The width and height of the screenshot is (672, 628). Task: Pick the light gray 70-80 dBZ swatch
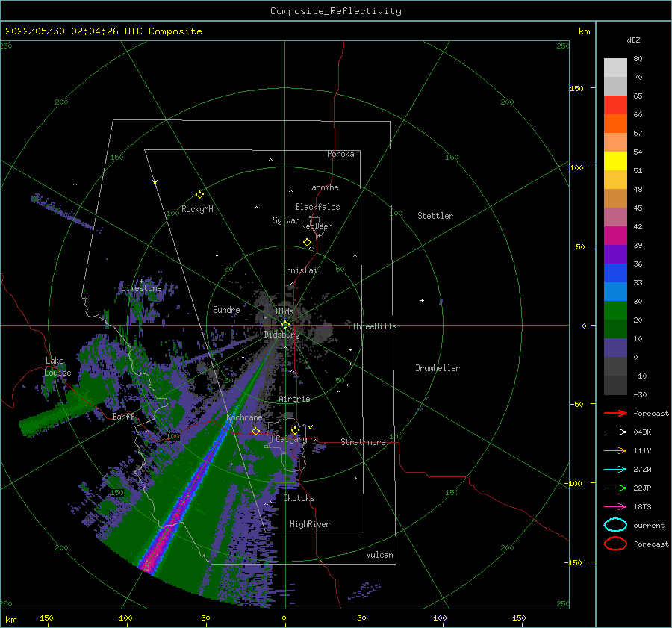coord(615,67)
